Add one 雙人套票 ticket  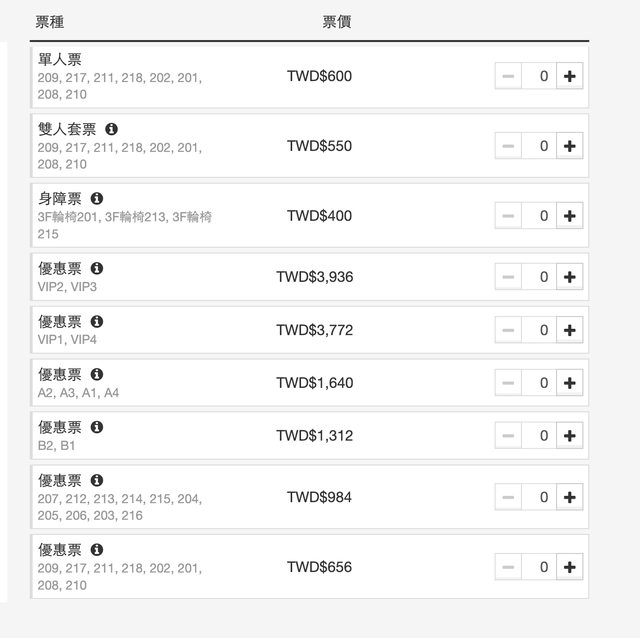pyautogui.click(x=570, y=146)
